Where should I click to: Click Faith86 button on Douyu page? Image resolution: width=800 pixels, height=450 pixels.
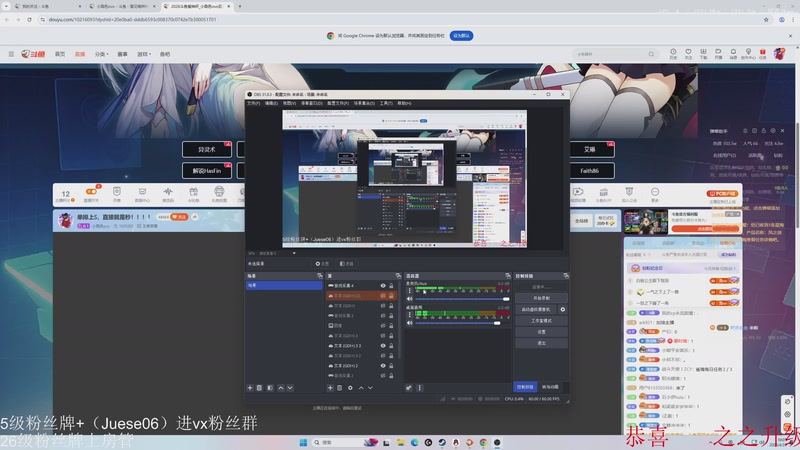point(589,170)
